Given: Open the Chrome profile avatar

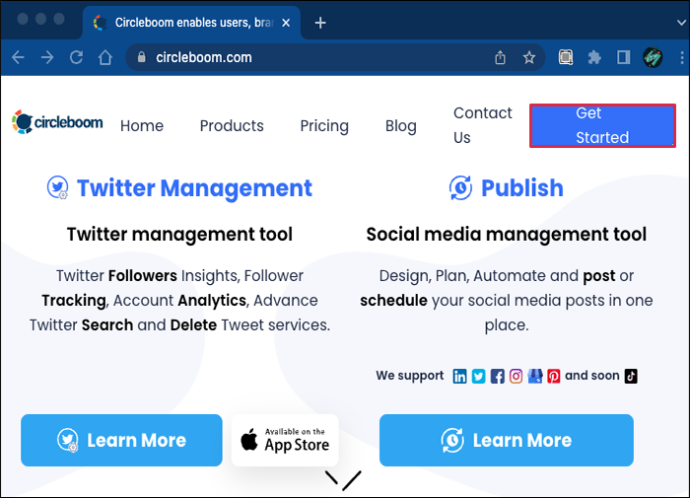Looking at the screenshot, I should [x=653, y=57].
